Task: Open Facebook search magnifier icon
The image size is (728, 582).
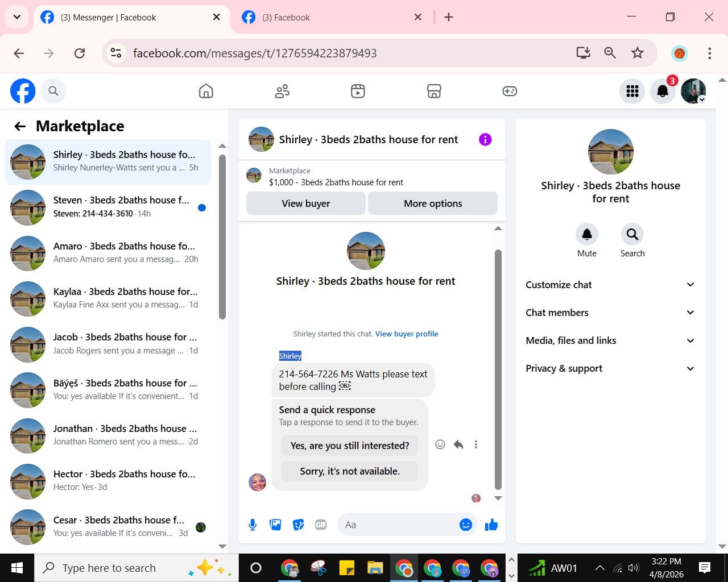Action: (x=53, y=91)
